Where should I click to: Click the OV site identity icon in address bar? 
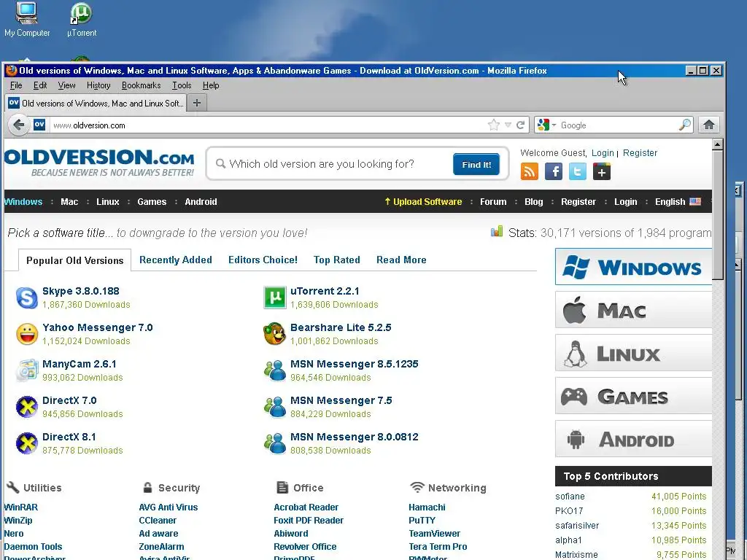(x=39, y=125)
